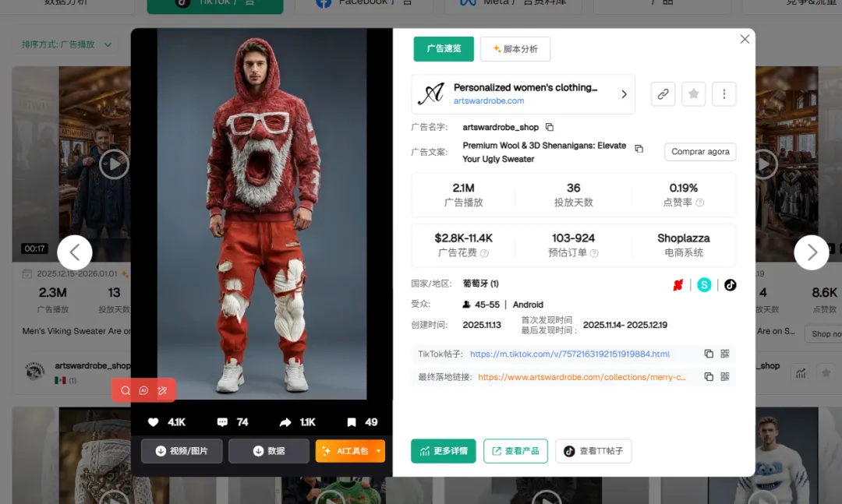Click the 数据 download button
The height and width of the screenshot is (504, 842).
[269, 451]
